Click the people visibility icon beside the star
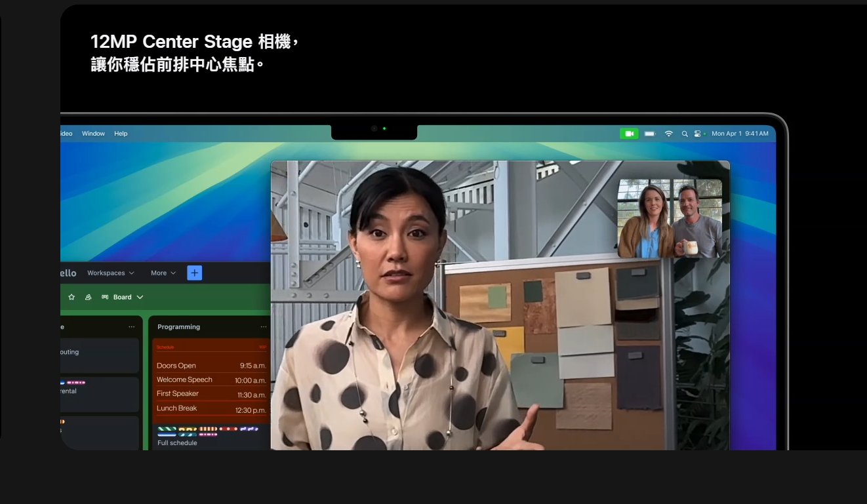Screen dimensions: 867x504 (x=89, y=297)
